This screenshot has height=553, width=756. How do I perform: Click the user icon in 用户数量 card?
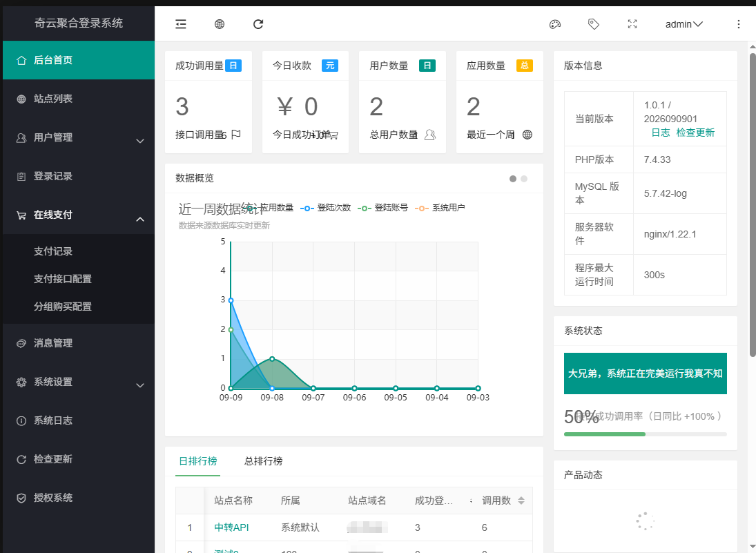point(430,135)
